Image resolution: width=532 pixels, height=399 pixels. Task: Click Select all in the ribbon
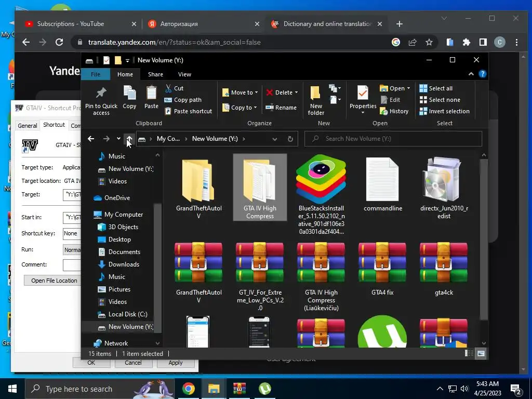[x=436, y=88]
